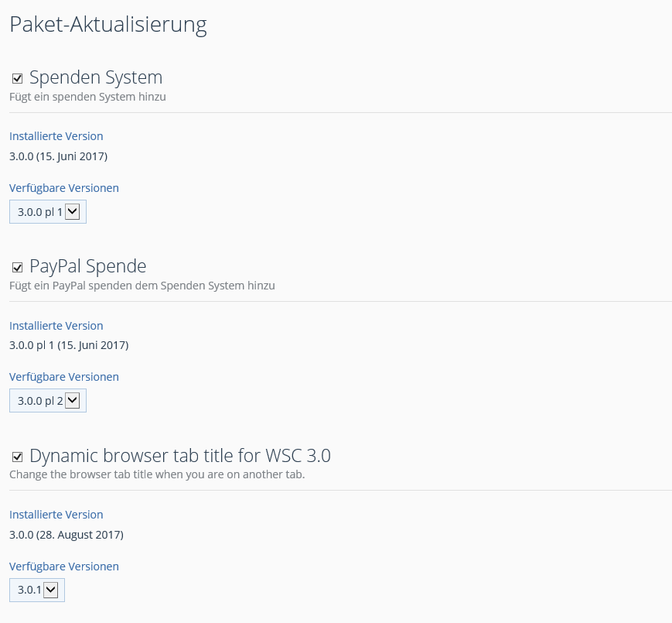The image size is (672, 623).
Task: Click the PayPal Spende package title
Action: tap(87, 266)
